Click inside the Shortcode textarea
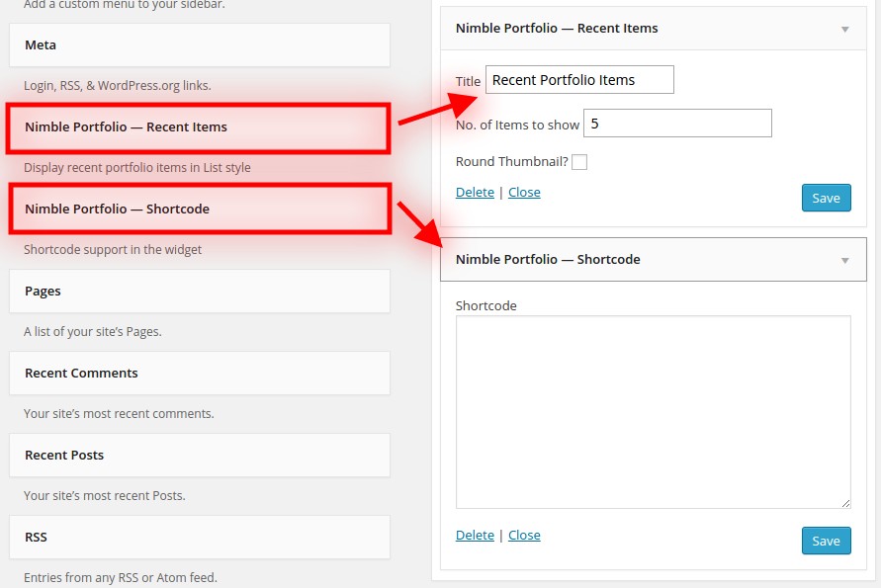This screenshot has height=588, width=881. point(653,412)
